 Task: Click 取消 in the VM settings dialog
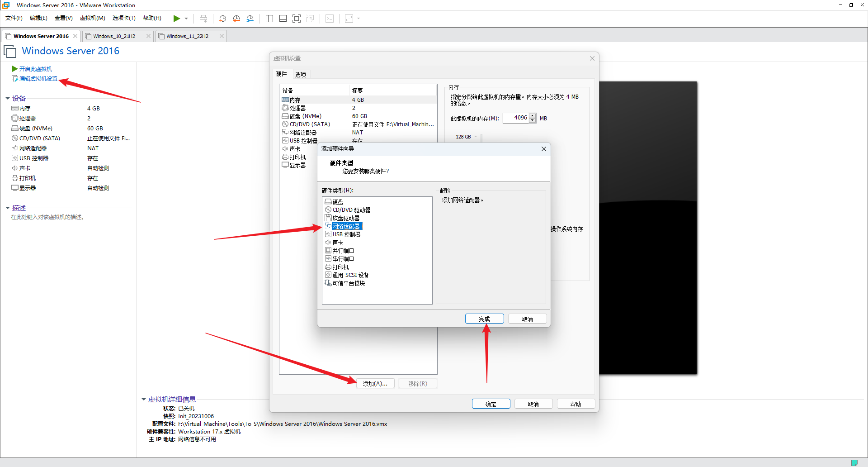tap(533, 404)
